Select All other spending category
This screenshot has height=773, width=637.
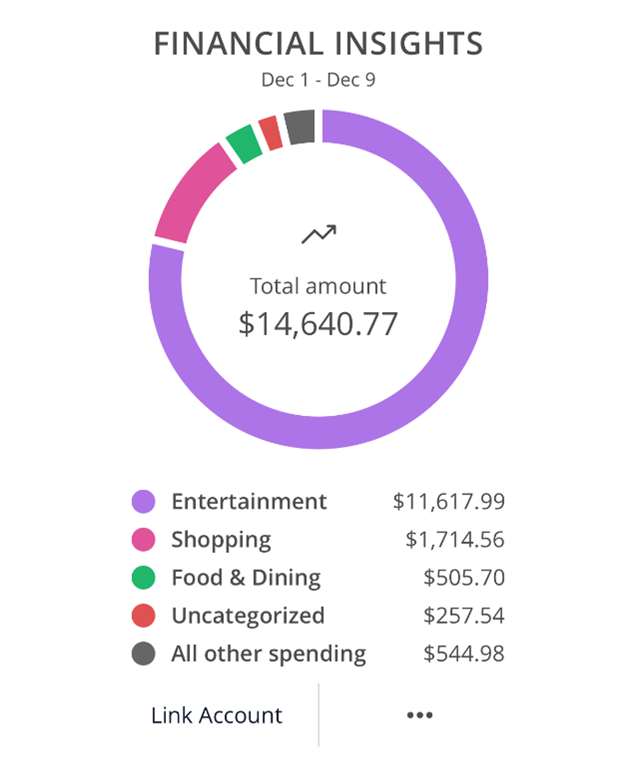tap(269, 654)
